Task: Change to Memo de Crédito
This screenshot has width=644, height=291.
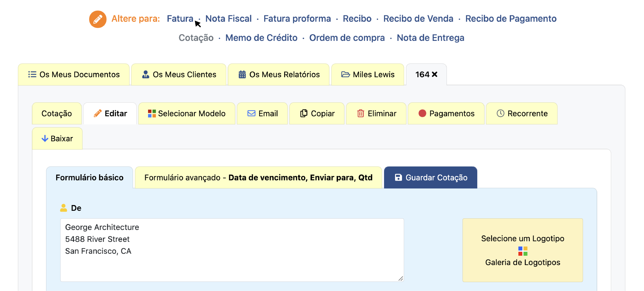Action: pos(261,38)
